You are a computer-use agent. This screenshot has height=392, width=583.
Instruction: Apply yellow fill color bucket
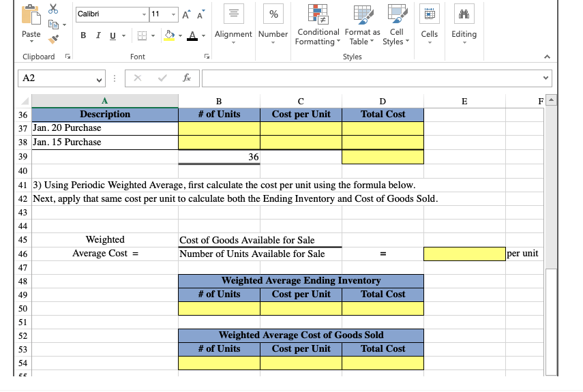(169, 35)
